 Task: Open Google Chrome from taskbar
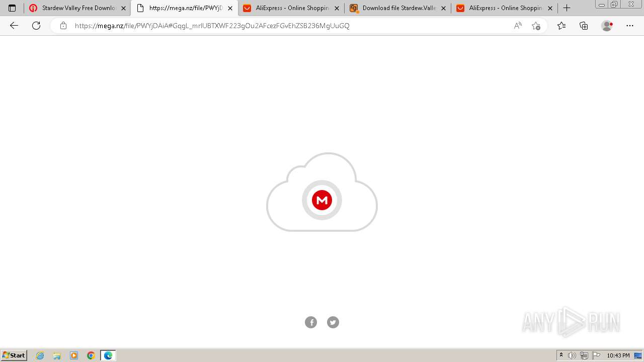point(91,355)
